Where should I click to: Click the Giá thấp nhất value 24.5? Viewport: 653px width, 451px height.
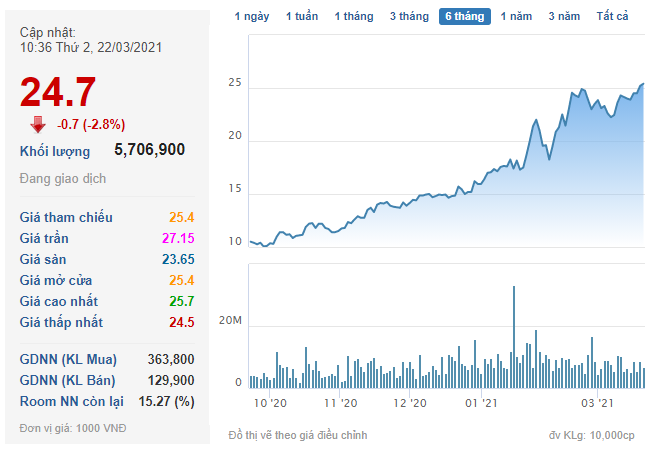181,322
